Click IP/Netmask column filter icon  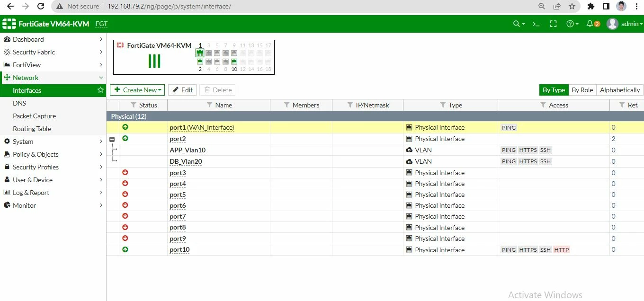350,105
